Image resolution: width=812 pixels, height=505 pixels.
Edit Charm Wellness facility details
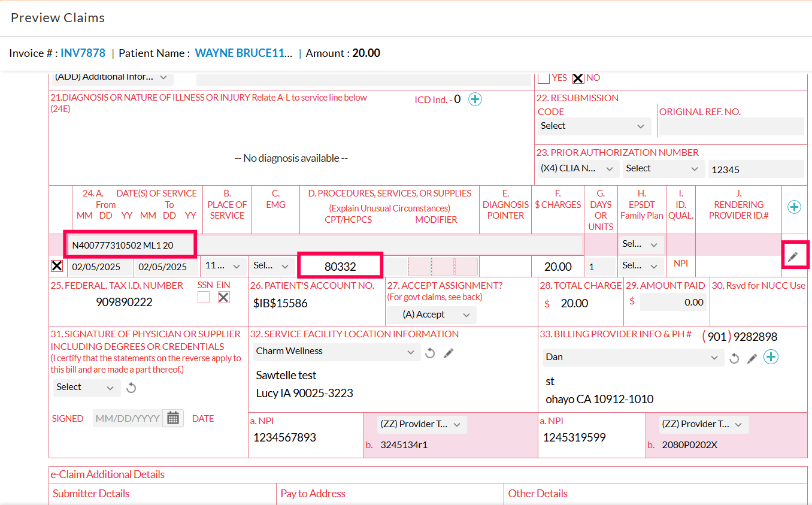click(x=449, y=353)
